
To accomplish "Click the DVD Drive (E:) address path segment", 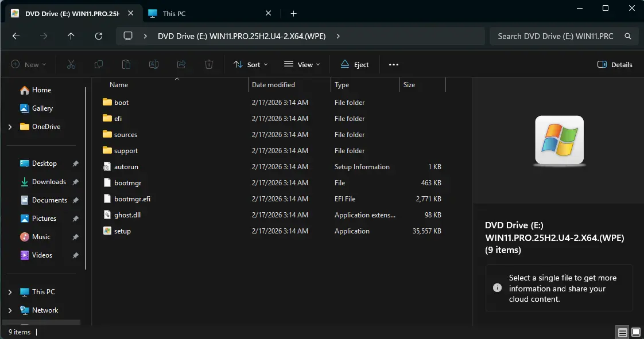I will 242,36.
